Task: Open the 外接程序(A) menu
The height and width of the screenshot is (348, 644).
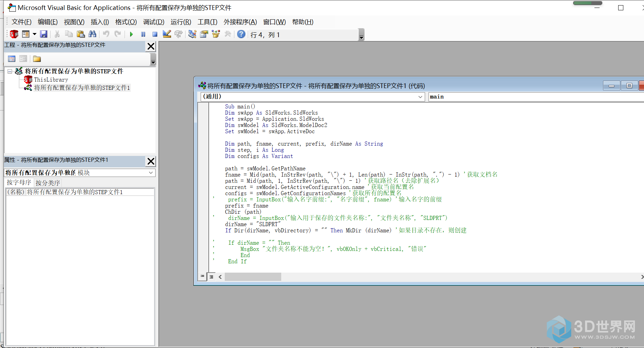Action: coord(240,22)
